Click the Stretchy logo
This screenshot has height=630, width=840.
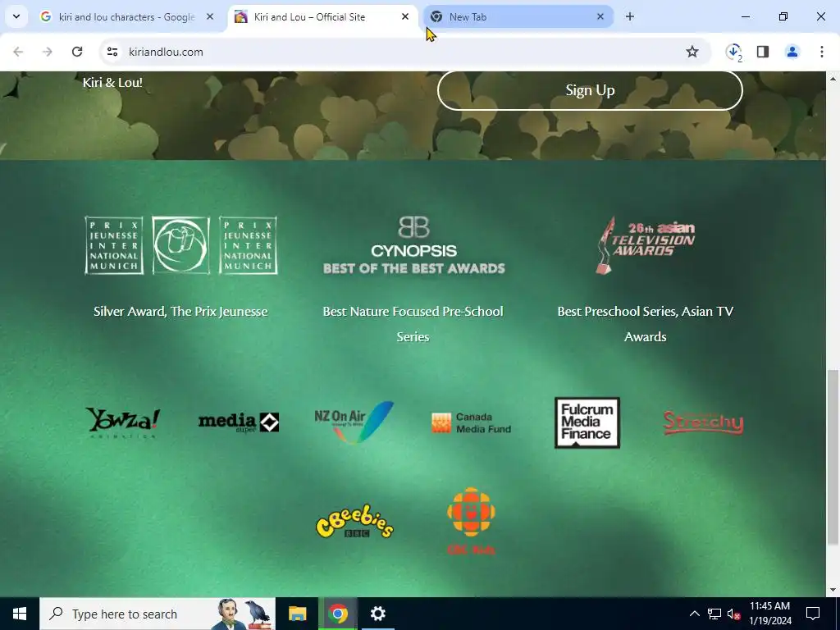pos(703,422)
